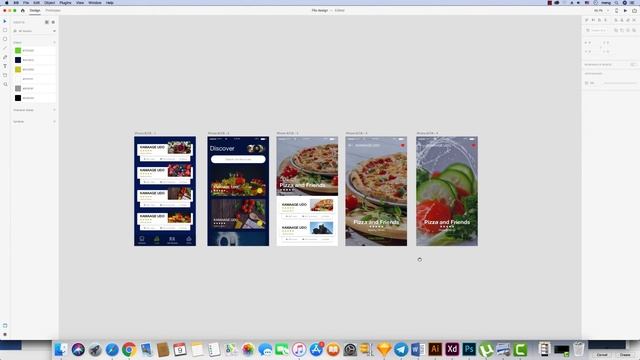Image resolution: width=640 pixels, height=360 pixels.
Task: Click the Align Middle vertically icon
Action: coord(593,20)
